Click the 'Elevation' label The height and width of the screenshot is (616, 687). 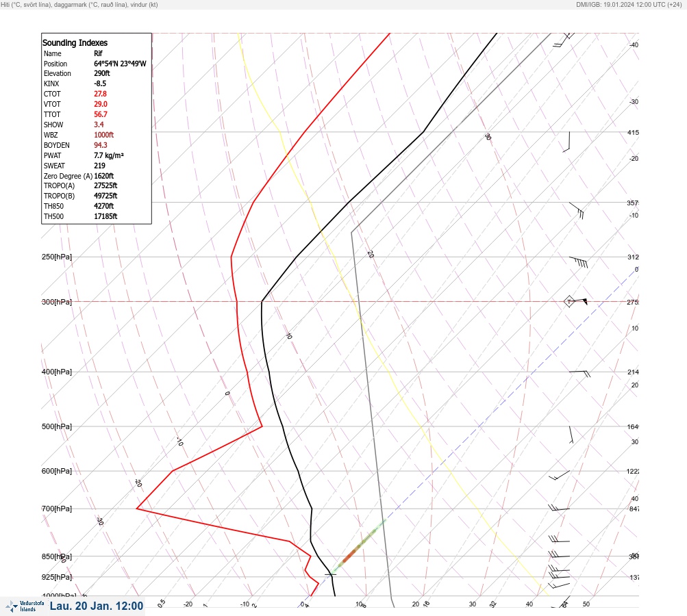[x=57, y=73]
